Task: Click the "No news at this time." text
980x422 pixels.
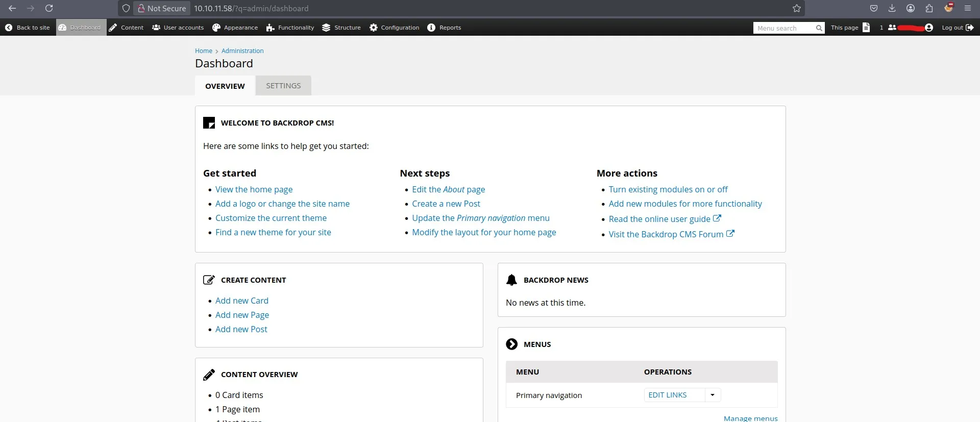Action: click(x=546, y=303)
